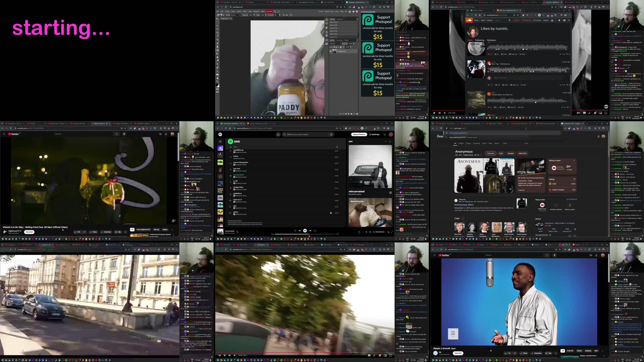The image size is (644, 362).
Task: Pause GNX with the large green button
Action: pyautogui.click(x=230, y=141)
